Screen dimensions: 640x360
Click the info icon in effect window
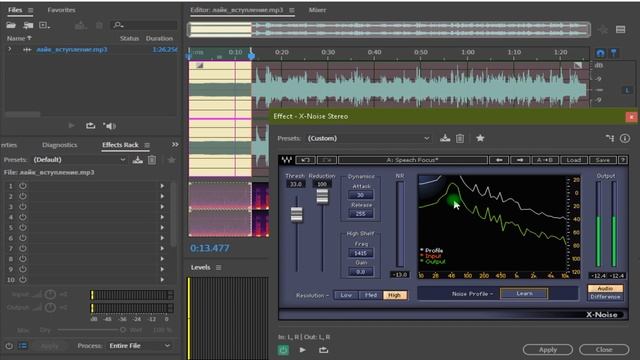(x=625, y=138)
